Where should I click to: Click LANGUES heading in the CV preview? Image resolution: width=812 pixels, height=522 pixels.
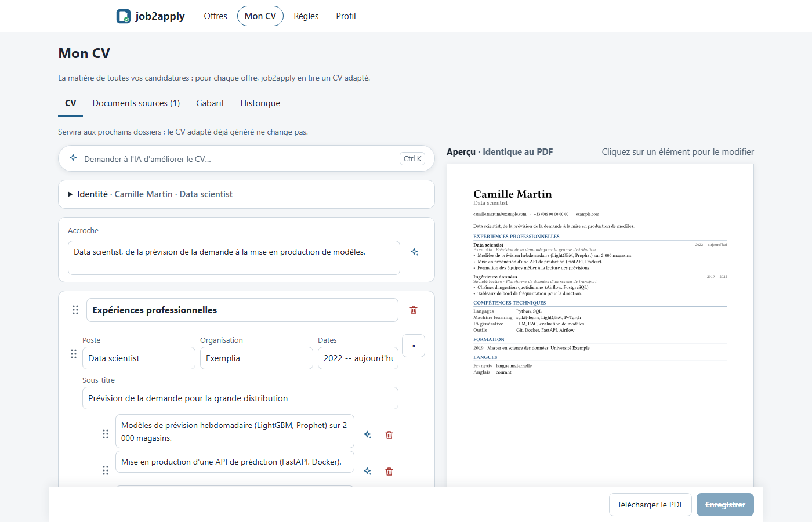pos(485,357)
